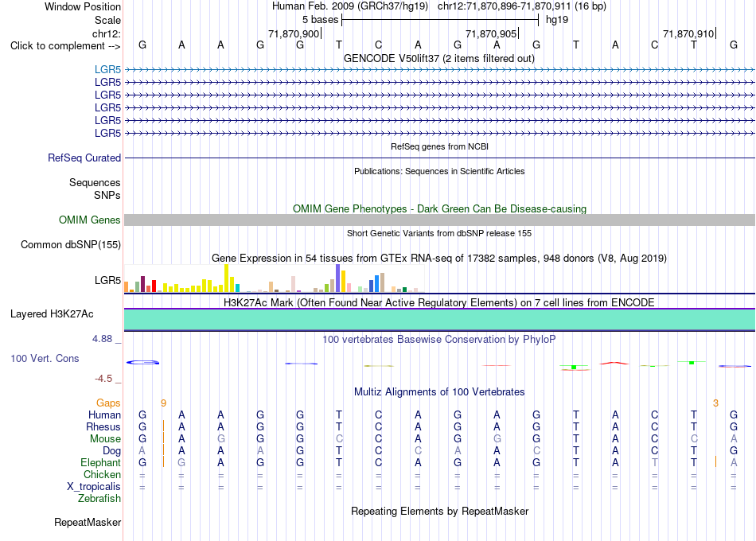Select the X_tropicalis alignment row label
Viewport: 756px width, 541px height.
(x=94, y=487)
